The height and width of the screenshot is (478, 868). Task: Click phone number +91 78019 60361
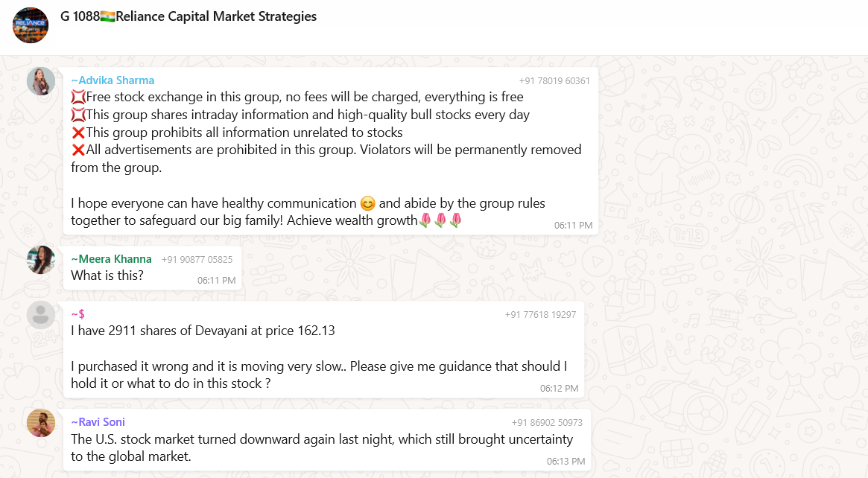(554, 81)
